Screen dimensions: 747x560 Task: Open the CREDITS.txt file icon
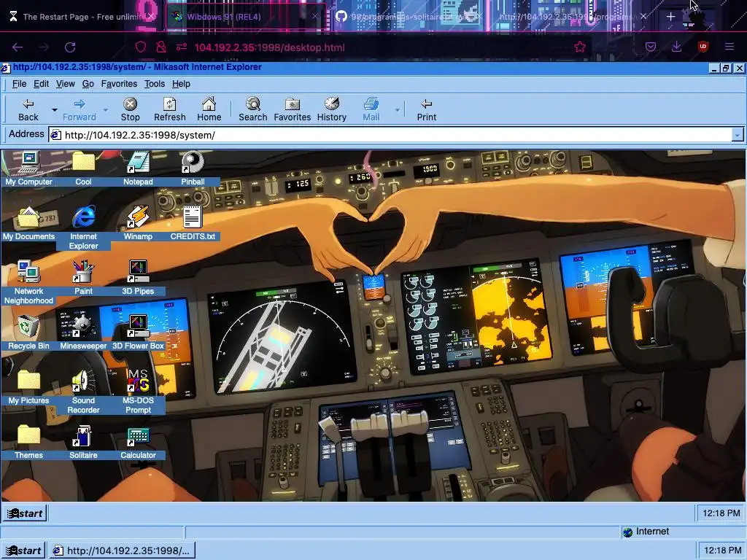coord(193,223)
